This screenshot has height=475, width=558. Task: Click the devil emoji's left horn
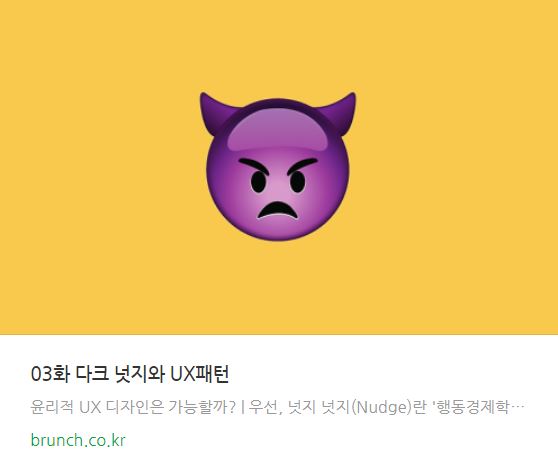pos(215,113)
